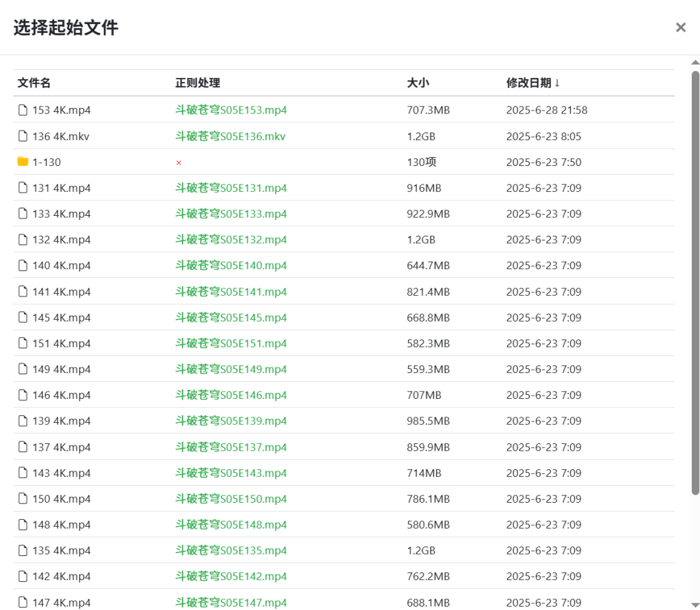700x610 pixels.
Task: Click renamed text 斗破苍穹S05E150.mp4
Action: pyautogui.click(x=231, y=499)
